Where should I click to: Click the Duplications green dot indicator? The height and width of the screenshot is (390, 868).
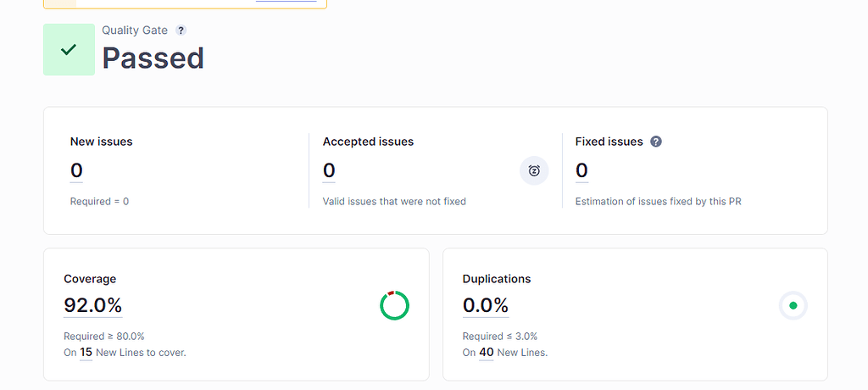coord(793,305)
